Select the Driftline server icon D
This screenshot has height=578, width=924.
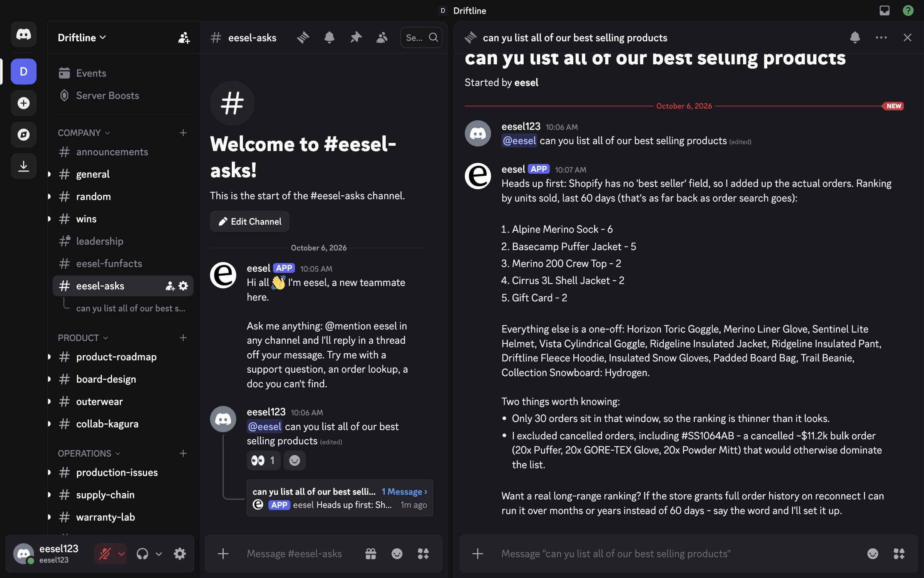pyautogui.click(x=23, y=72)
